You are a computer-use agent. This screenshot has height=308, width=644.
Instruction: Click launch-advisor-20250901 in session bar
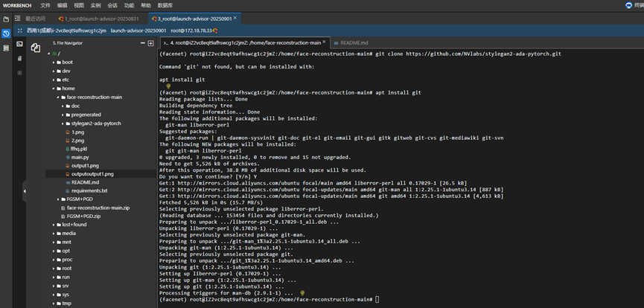coord(138,31)
